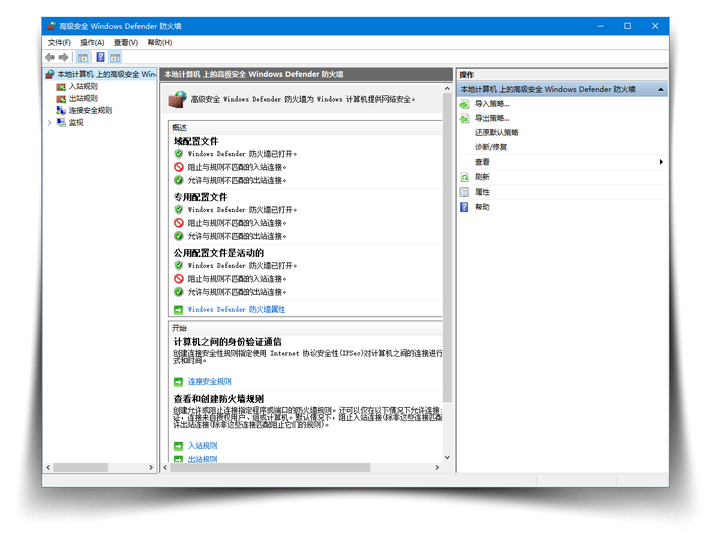
Task: Open the 帮助(H) menu
Action: (159, 43)
